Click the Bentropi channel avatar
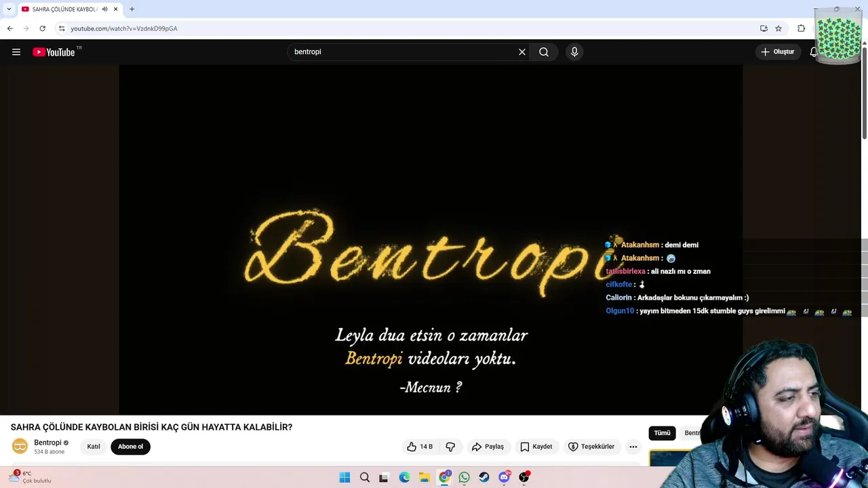 click(x=20, y=446)
